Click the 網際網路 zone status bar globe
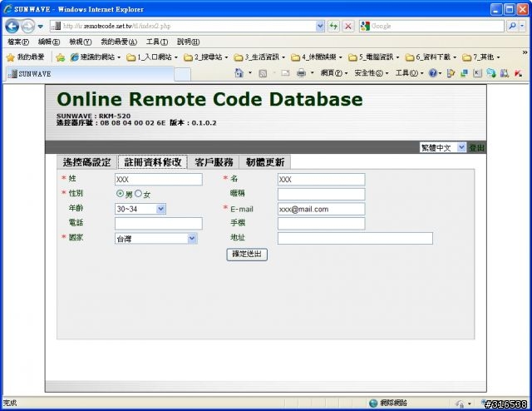This screenshot has width=532, height=411. click(373, 403)
